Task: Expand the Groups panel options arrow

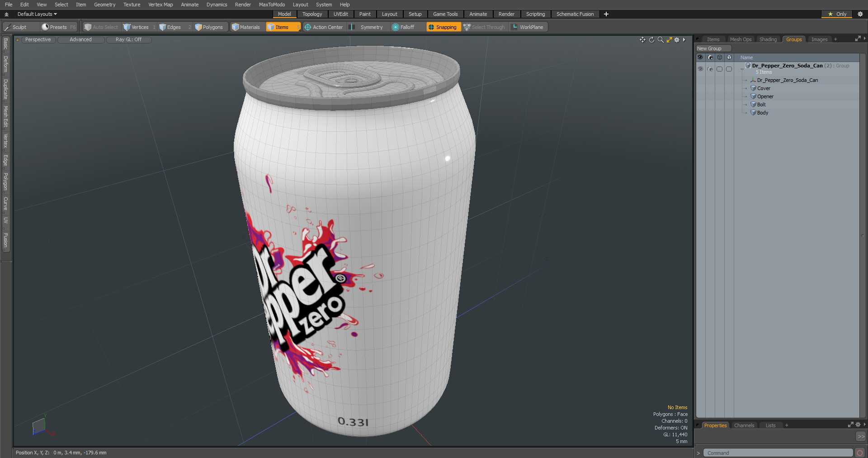Action: pos(864,39)
